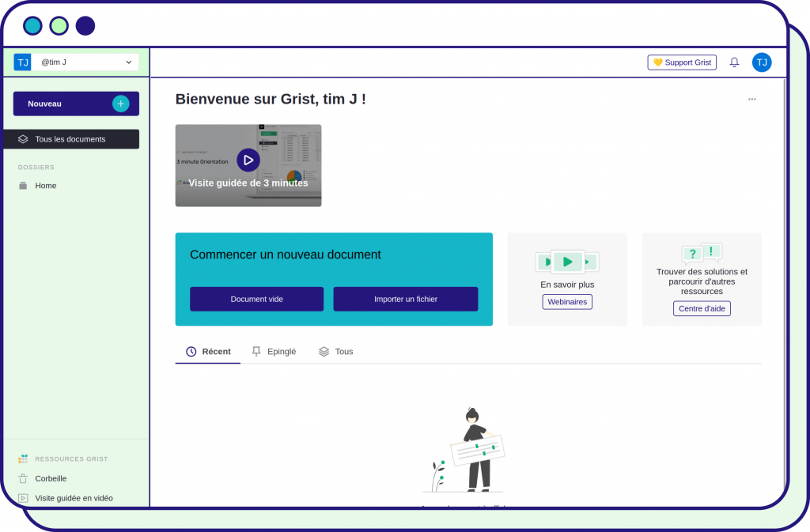The width and height of the screenshot is (810, 532).
Task: Click the light green circle in the window title bar
Action: 59,26
